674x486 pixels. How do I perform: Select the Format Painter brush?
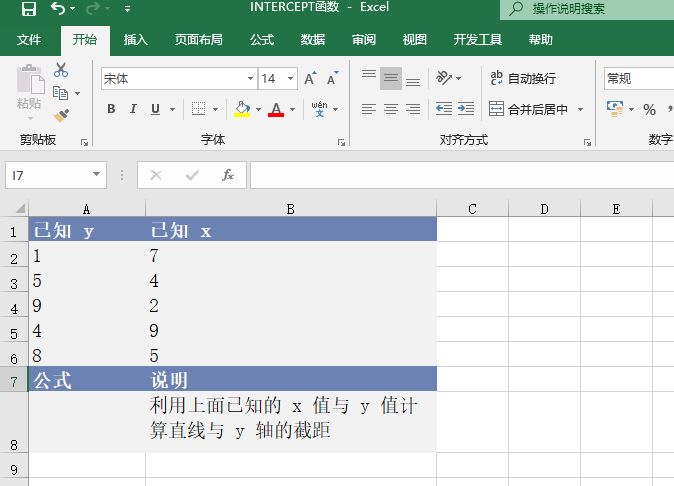61,114
